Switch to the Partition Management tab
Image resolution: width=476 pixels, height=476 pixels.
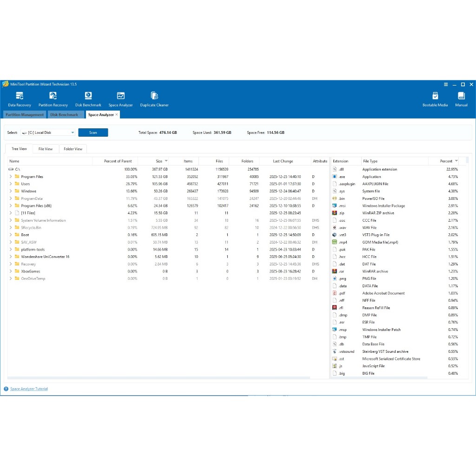(x=25, y=115)
